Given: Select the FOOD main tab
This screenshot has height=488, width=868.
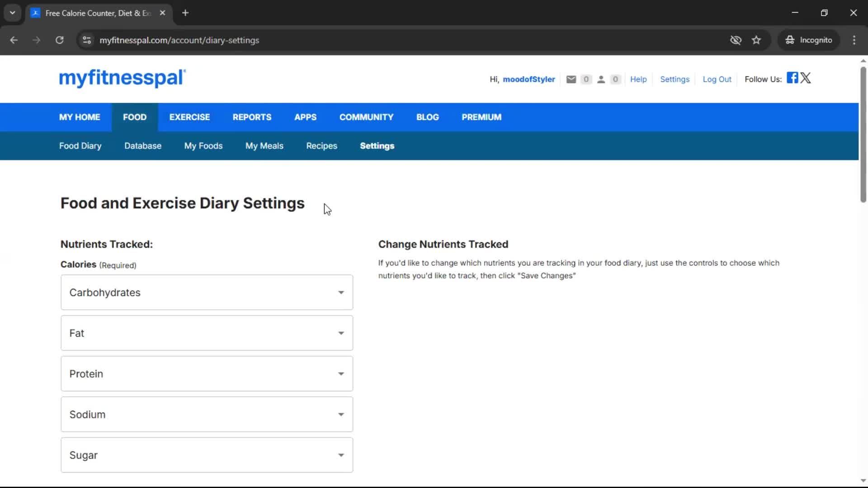Looking at the screenshot, I should [135, 117].
